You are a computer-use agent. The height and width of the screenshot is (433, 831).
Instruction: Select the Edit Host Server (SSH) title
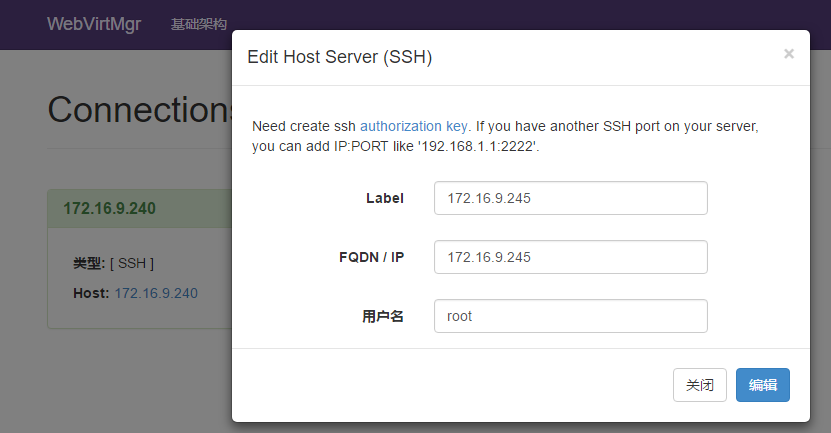[340, 57]
